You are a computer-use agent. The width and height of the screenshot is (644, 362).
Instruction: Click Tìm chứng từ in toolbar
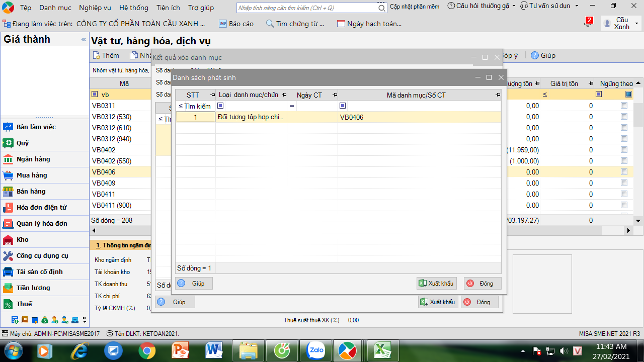[295, 24]
